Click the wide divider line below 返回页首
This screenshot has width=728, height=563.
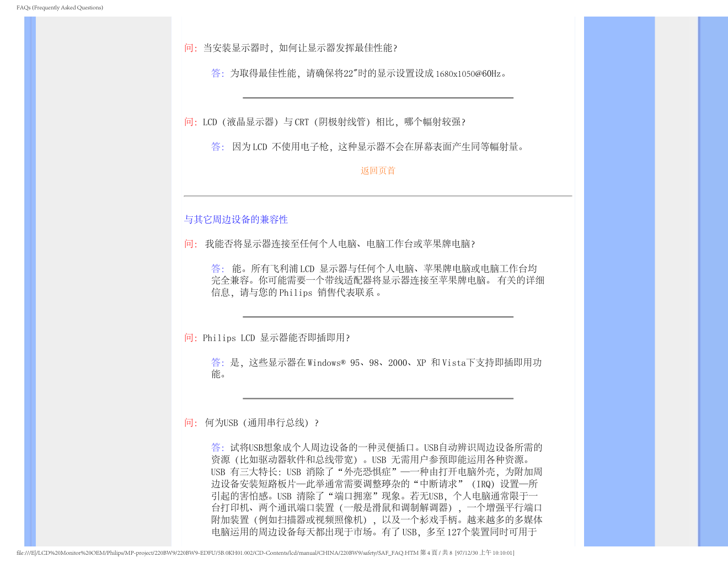click(378, 196)
